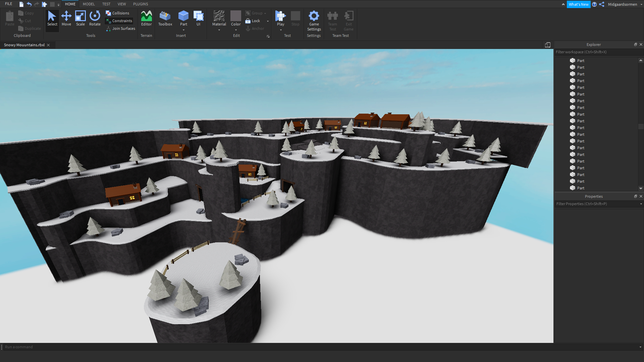Switch to the MODEL ribbon tab
644x362 pixels.
click(x=89, y=4)
